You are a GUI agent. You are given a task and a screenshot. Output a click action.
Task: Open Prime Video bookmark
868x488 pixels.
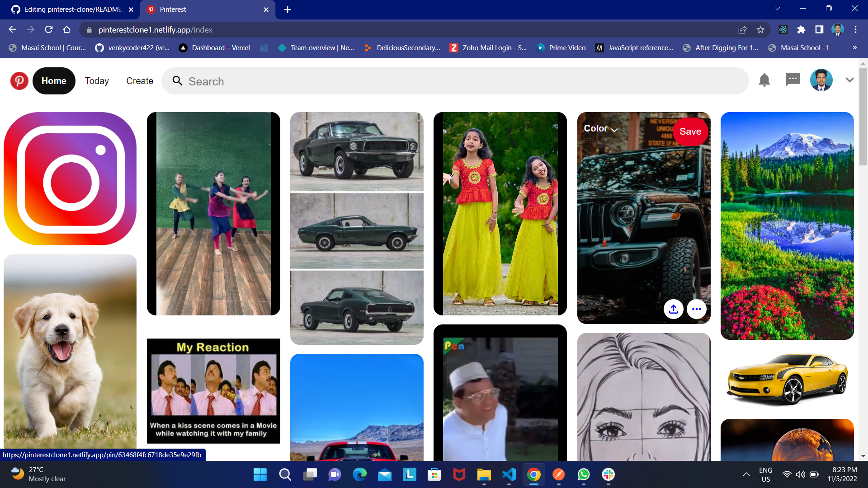point(561,48)
